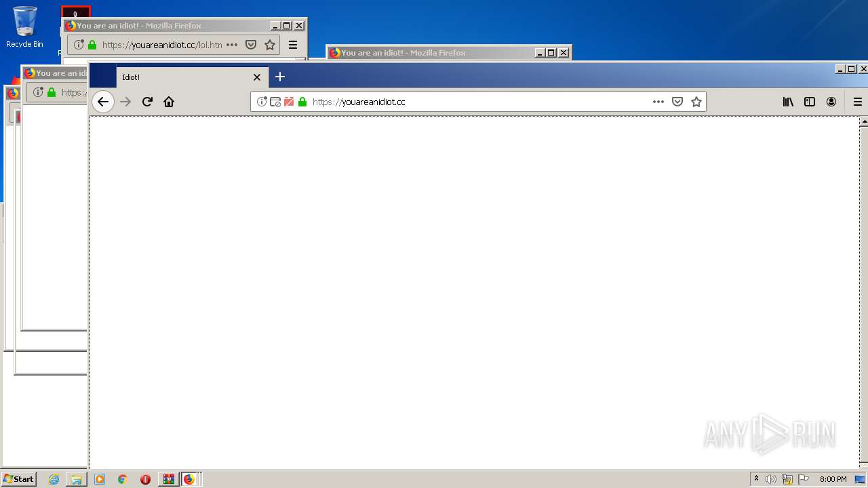Image resolution: width=868 pixels, height=488 pixels.
Task: Close the upper-right background Firefox window
Action: click(564, 53)
